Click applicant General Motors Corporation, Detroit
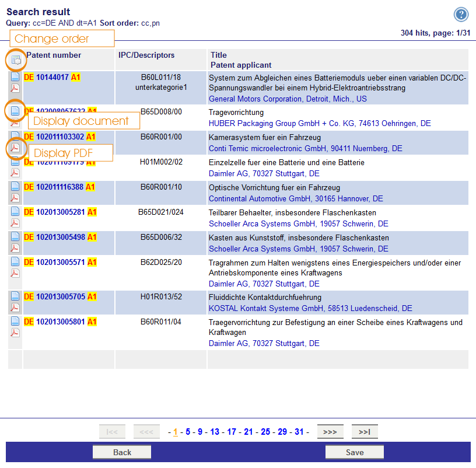 (x=288, y=99)
